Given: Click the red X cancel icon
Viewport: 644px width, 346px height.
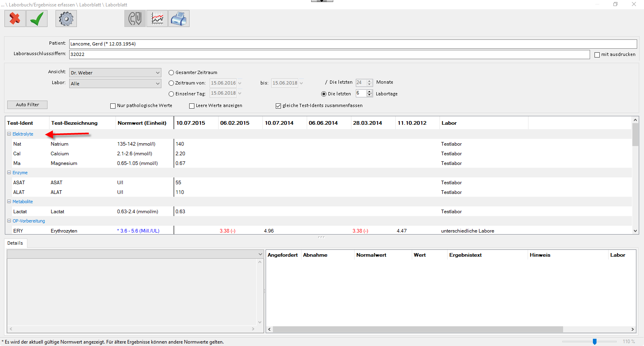Looking at the screenshot, I should (15, 19).
